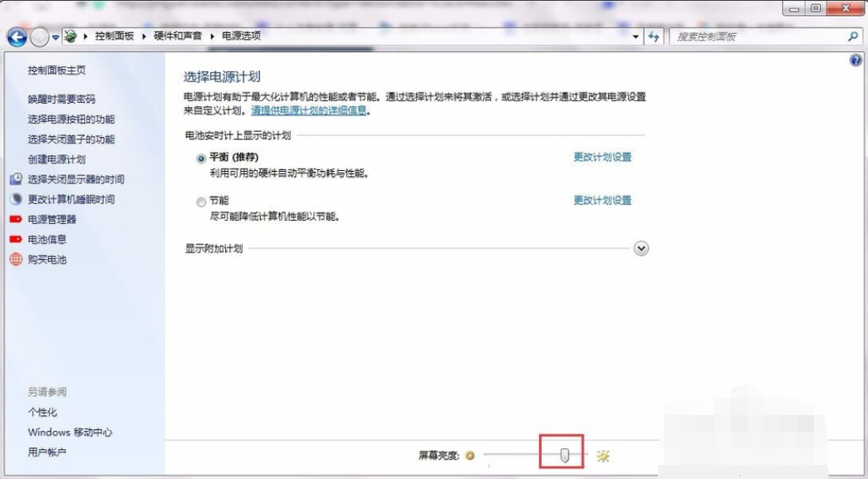Select the 平衡 (推荐) power plan radio button
The width and height of the screenshot is (868, 479).
(x=200, y=157)
